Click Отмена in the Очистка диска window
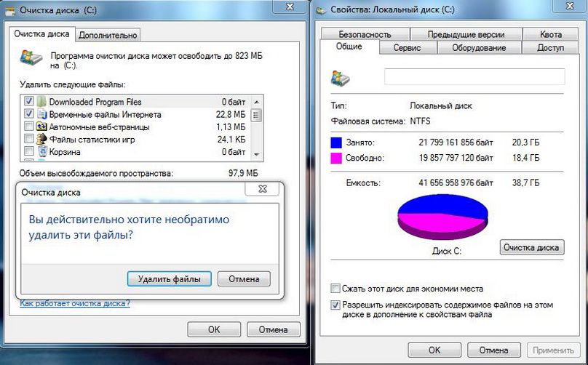The height and width of the screenshot is (365, 588). tap(274, 329)
